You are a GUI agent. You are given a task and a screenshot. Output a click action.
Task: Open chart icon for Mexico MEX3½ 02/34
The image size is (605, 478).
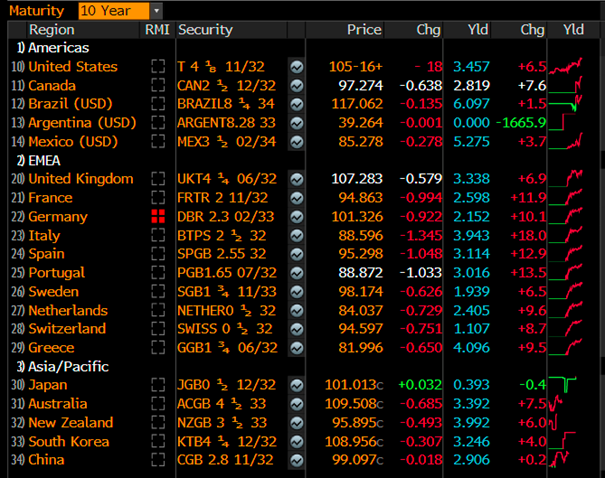click(x=296, y=142)
